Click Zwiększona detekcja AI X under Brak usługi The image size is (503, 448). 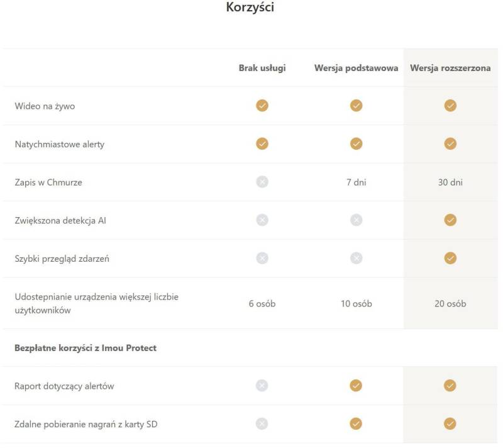click(x=262, y=220)
